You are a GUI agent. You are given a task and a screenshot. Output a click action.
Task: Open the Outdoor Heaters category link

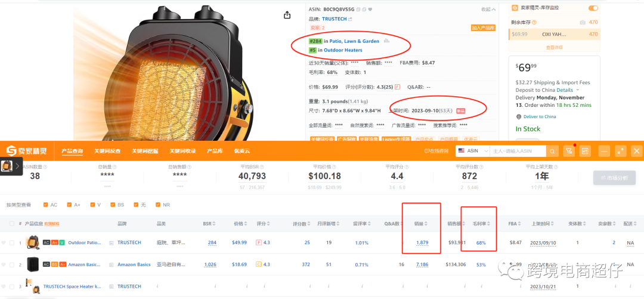[x=343, y=50]
